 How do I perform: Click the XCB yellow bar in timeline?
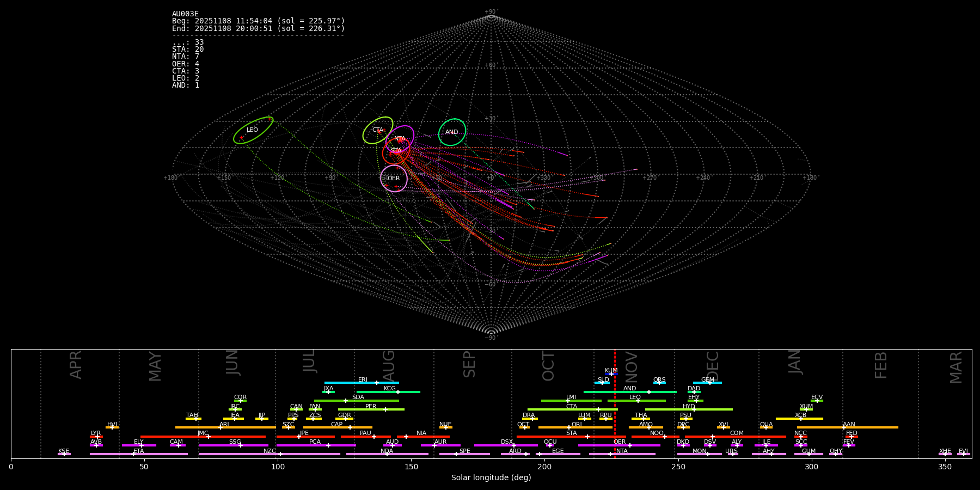(x=799, y=419)
